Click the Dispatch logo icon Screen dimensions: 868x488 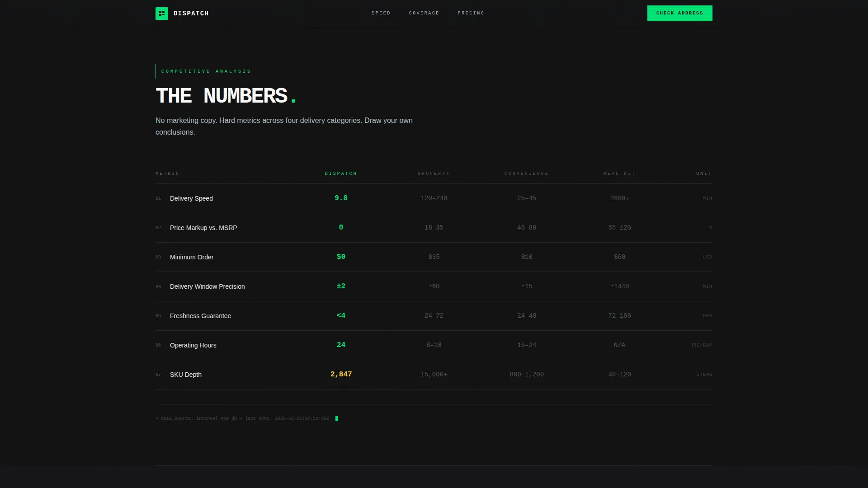(x=161, y=13)
